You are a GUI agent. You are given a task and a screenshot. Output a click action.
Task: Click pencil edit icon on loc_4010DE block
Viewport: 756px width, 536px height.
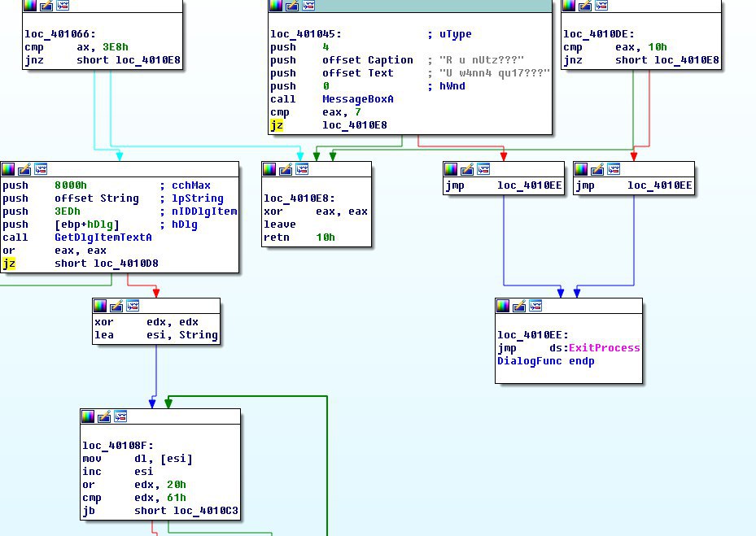pos(585,6)
